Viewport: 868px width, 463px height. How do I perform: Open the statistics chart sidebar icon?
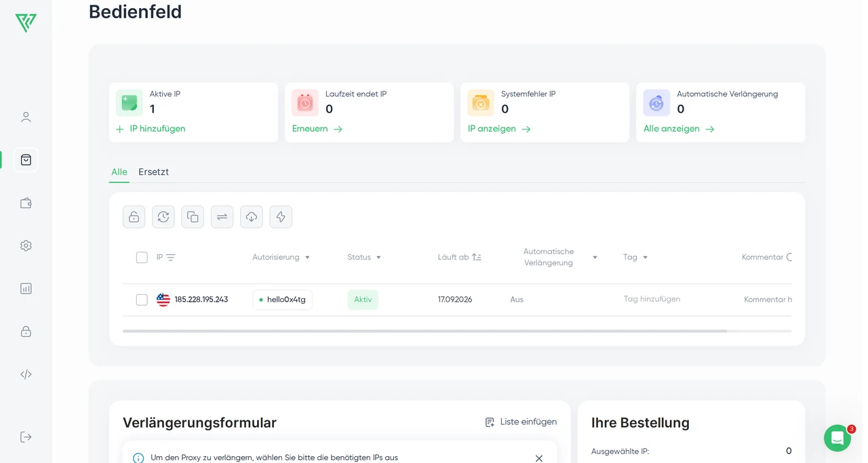click(x=26, y=288)
